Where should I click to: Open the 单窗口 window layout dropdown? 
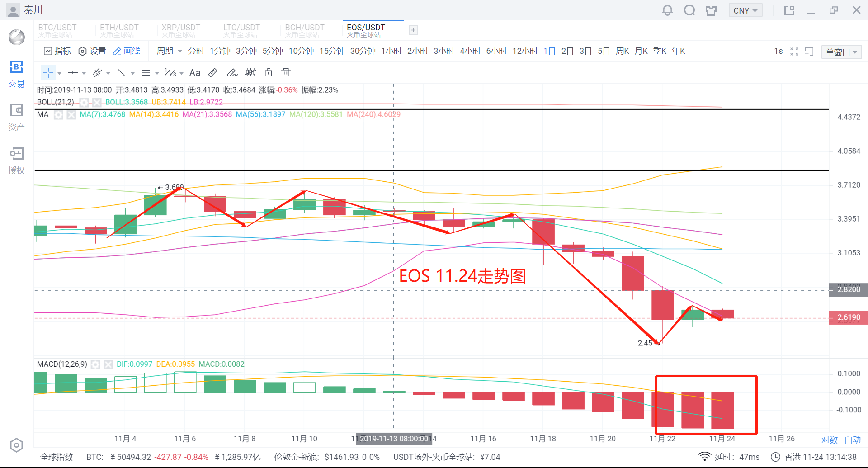(841, 52)
